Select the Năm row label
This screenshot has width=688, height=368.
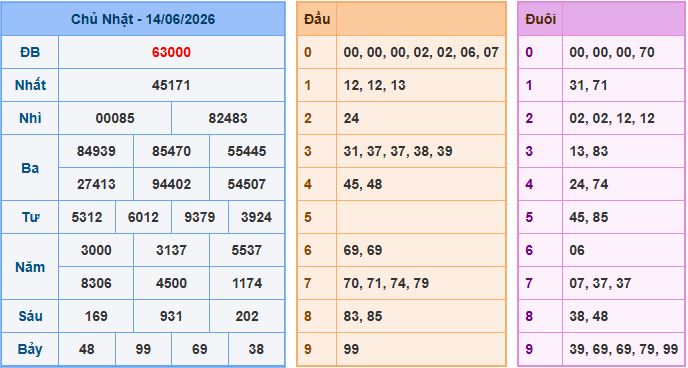coord(30,267)
